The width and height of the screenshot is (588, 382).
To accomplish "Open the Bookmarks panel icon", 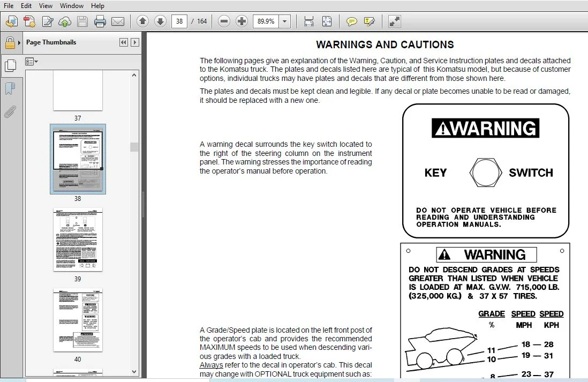I will pos(10,89).
